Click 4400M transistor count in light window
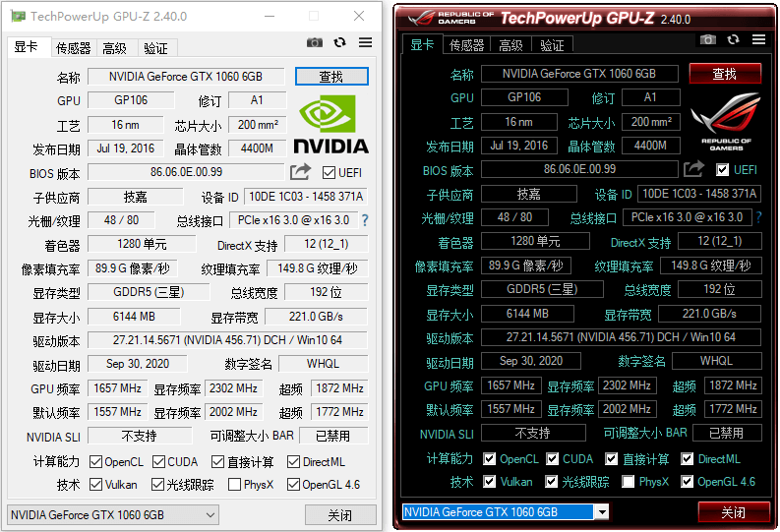This screenshot has width=780, height=532. (x=257, y=148)
